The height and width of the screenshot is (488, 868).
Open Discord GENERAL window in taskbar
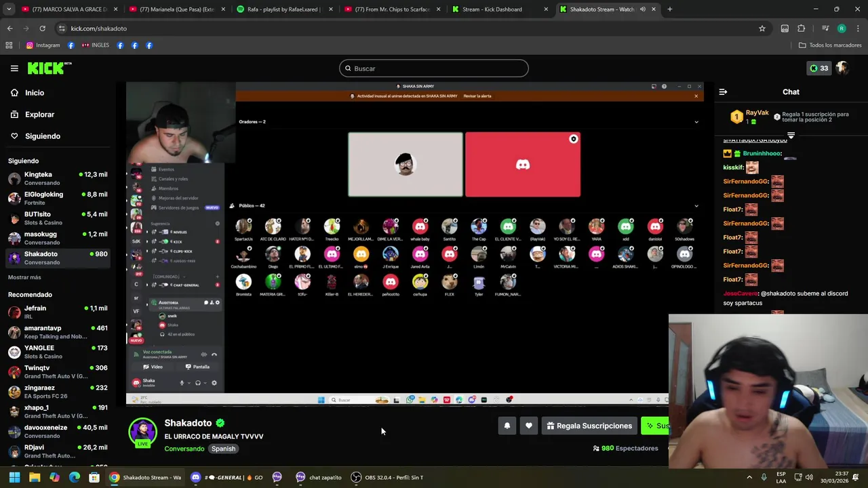pos(226,477)
